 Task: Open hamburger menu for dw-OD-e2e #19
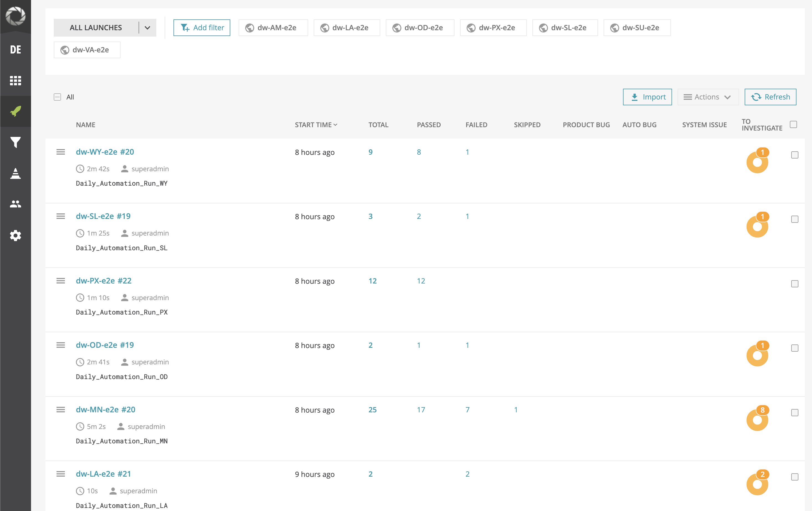tap(61, 345)
